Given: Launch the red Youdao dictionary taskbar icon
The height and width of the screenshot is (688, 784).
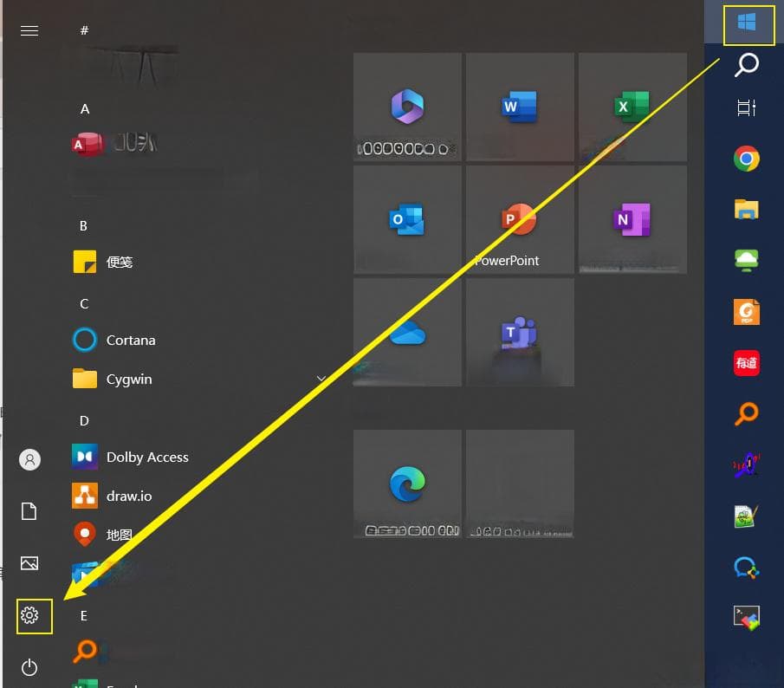Looking at the screenshot, I should (x=747, y=363).
